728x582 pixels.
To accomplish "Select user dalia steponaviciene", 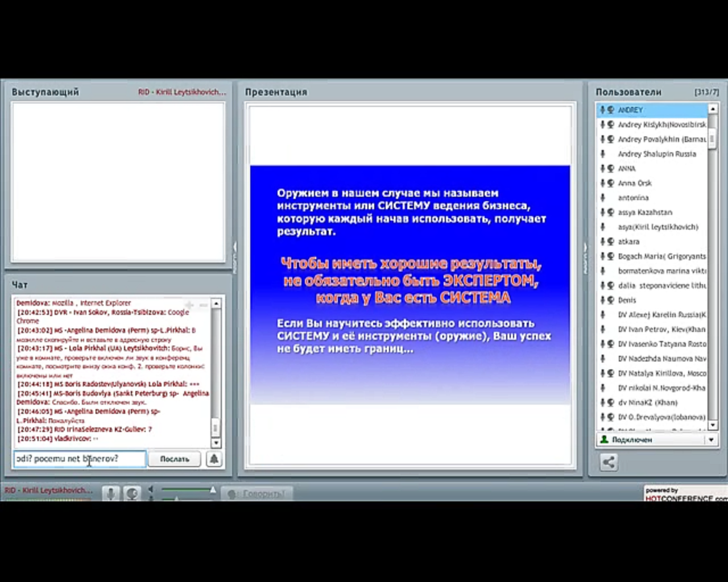I will click(652, 285).
